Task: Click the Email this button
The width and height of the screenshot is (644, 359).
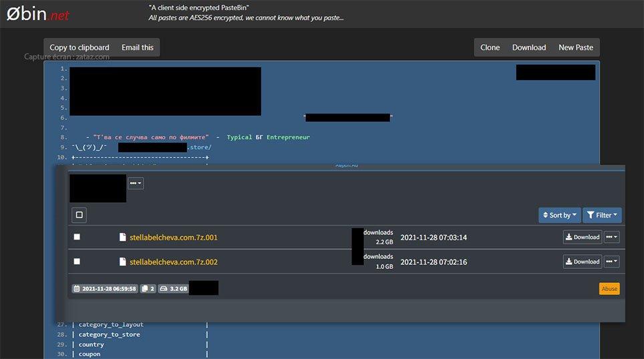Action: (137, 47)
